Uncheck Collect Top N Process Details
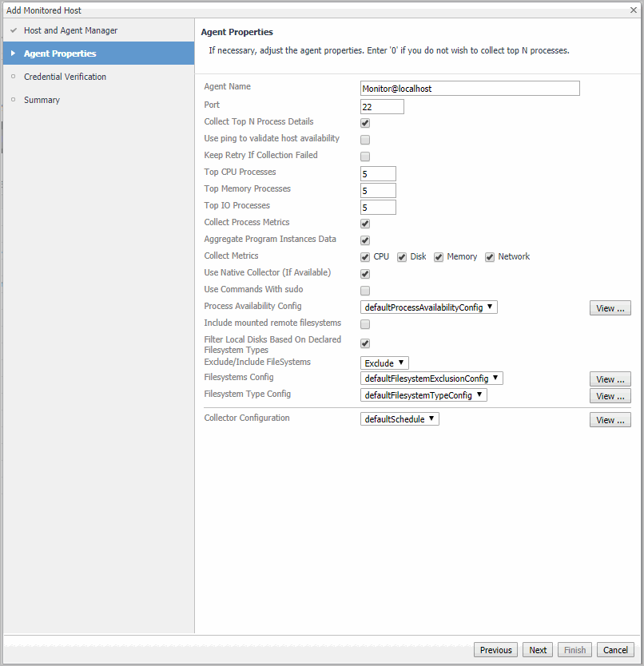The width and height of the screenshot is (644, 666). tap(365, 123)
